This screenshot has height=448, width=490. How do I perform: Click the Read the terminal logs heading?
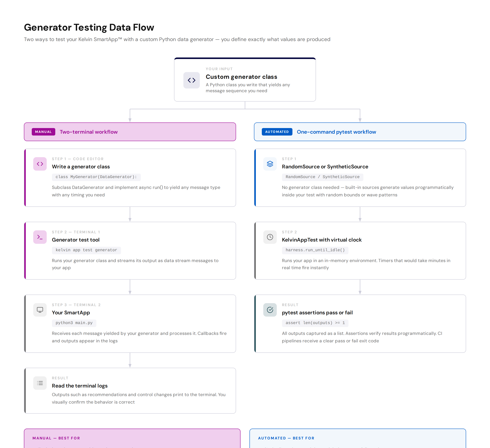[80, 386]
